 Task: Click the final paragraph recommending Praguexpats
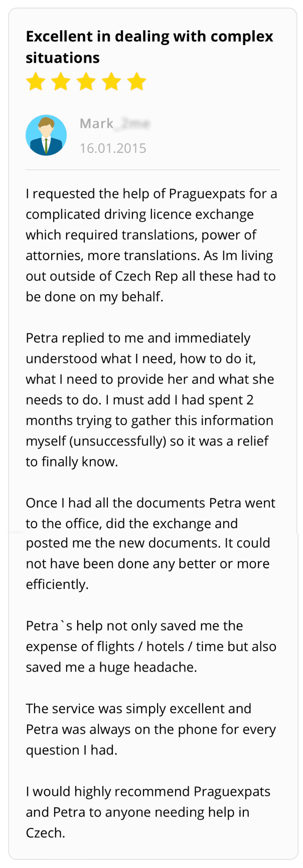[x=148, y=812]
